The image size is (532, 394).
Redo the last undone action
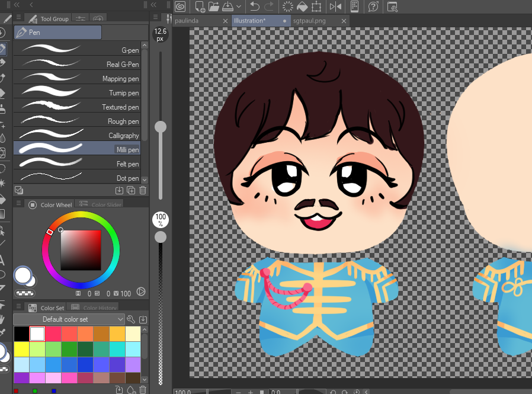pos(269,7)
